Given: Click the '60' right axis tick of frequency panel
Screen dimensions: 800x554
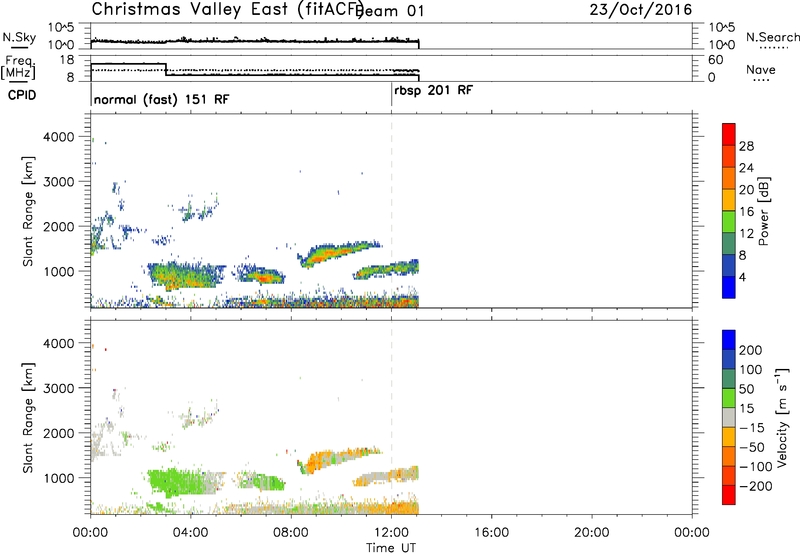Looking at the screenshot, I should coord(716,60).
